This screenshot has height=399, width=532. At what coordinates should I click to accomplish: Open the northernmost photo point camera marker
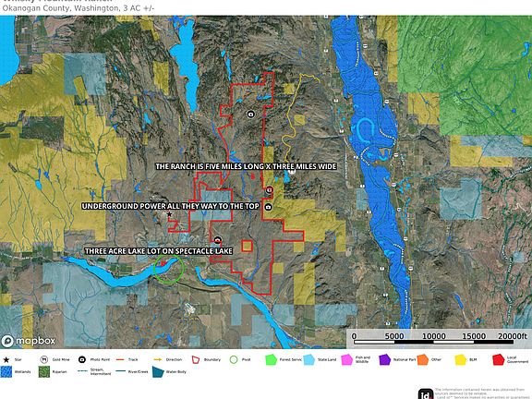[x=250, y=114]
